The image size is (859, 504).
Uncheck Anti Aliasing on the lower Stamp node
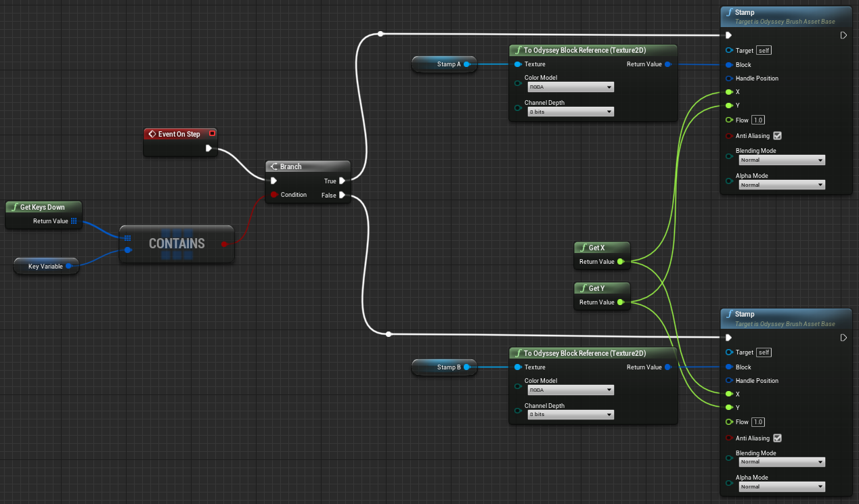click(776, 438)
